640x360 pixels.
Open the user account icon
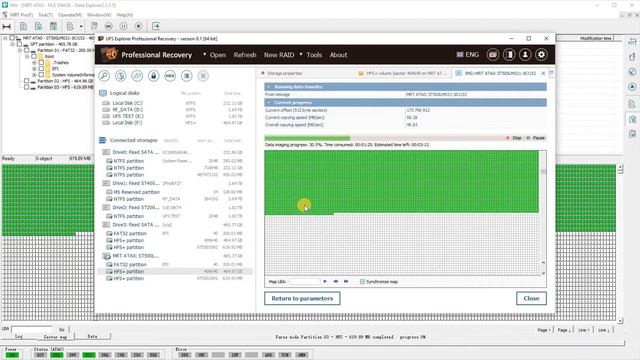point(525,55)
